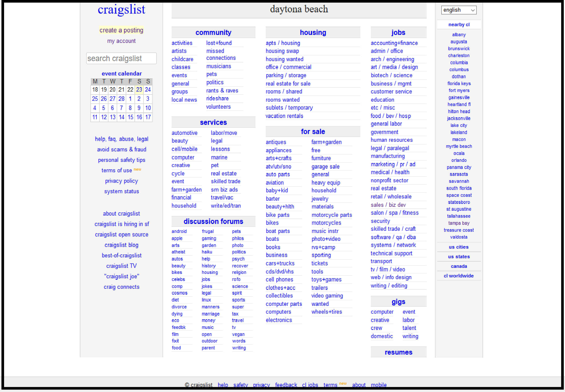This screenshot has width=565, height=392.
Task: Open craigslist is hiring in sf
Action: [122, 224]
